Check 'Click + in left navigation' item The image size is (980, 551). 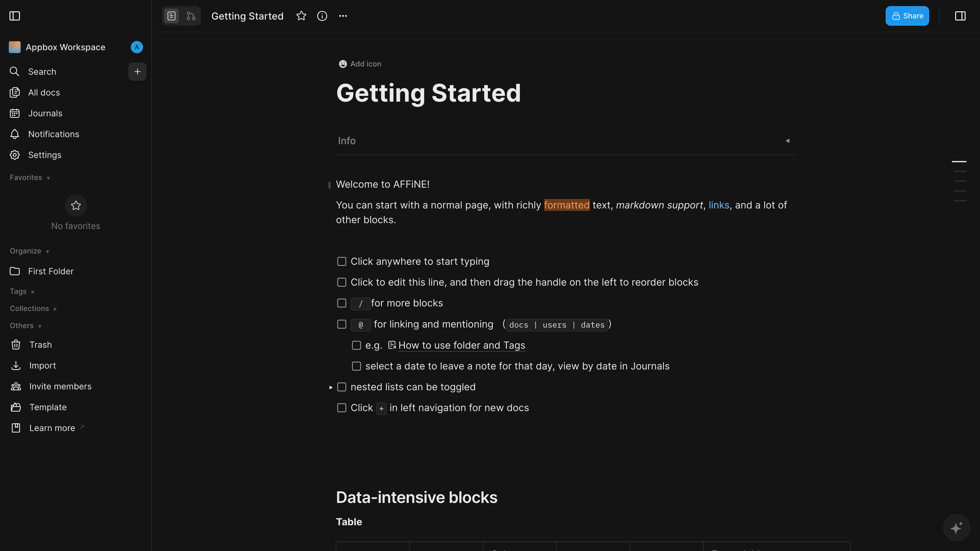pyautogui.click(x=342, y=408)
